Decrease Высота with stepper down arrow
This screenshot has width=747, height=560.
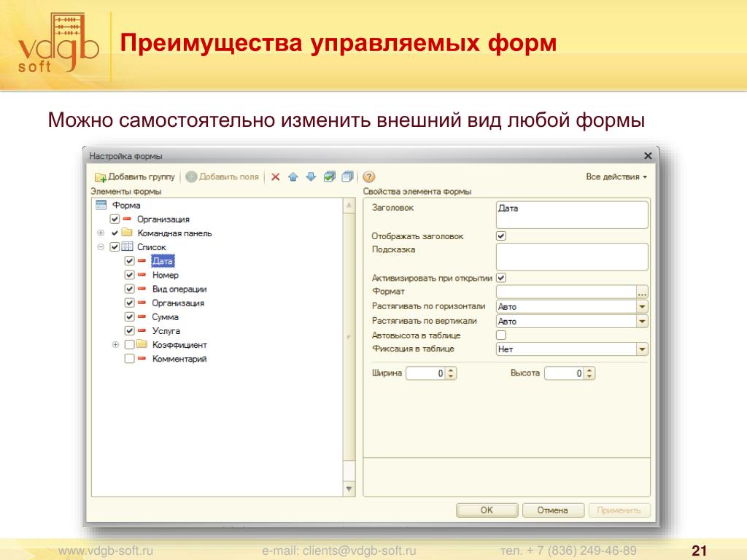pos(589,376)
